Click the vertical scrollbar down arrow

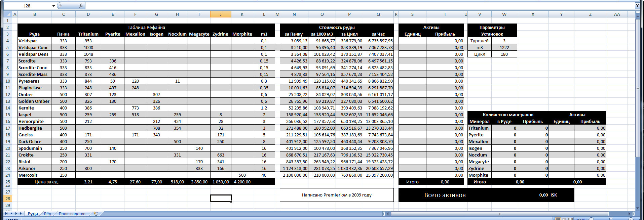click(637, 208)
